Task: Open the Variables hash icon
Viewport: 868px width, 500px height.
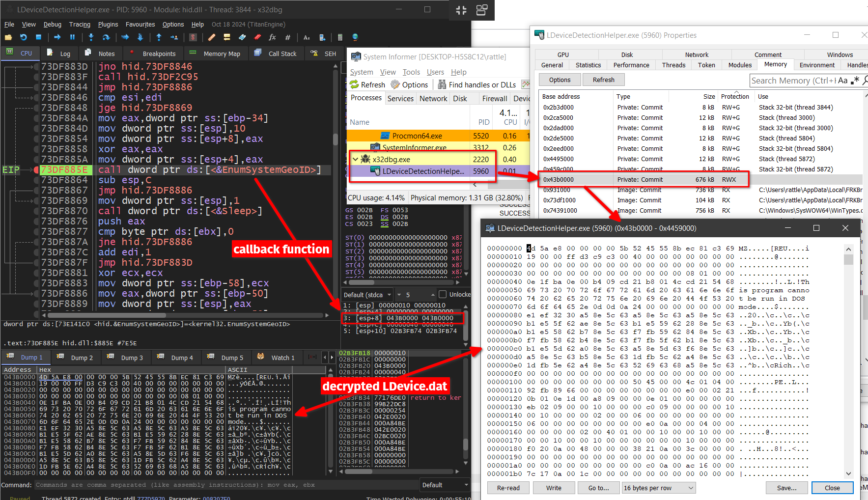Action: click(288, 37)
